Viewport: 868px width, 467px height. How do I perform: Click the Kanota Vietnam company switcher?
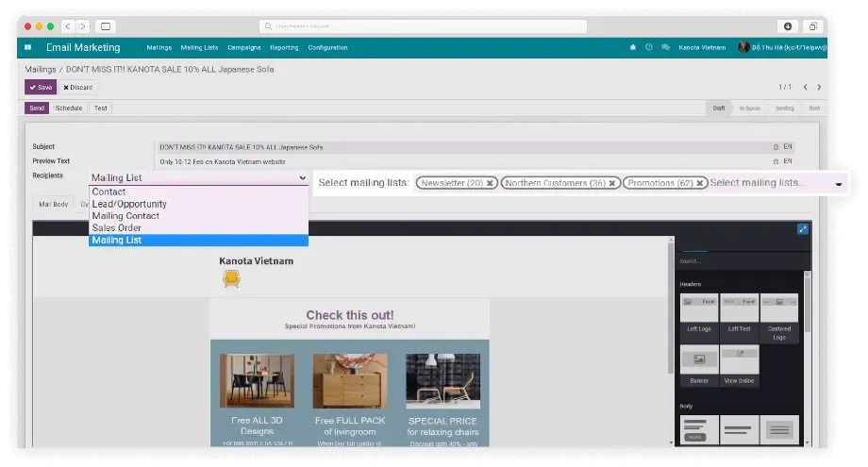pyautogui.click(x=702, y=47)
